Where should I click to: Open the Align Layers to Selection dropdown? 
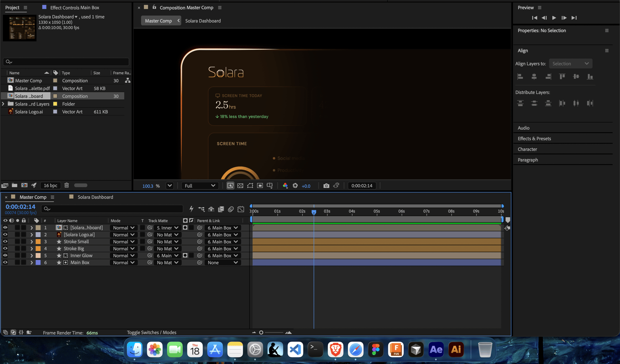(570, 64)
